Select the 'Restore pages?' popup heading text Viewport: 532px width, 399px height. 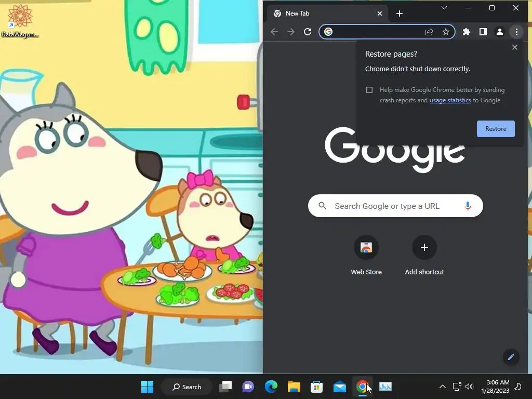391,54
